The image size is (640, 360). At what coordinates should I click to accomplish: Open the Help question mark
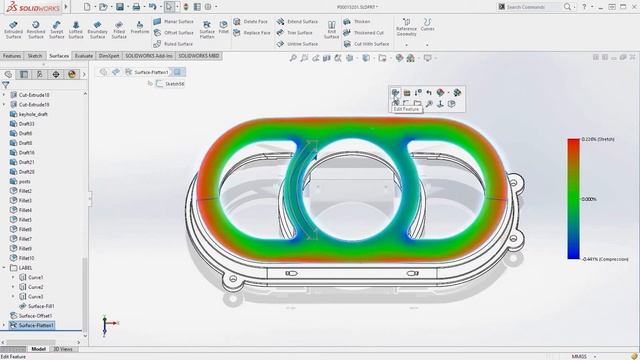[x=584, y=7]
